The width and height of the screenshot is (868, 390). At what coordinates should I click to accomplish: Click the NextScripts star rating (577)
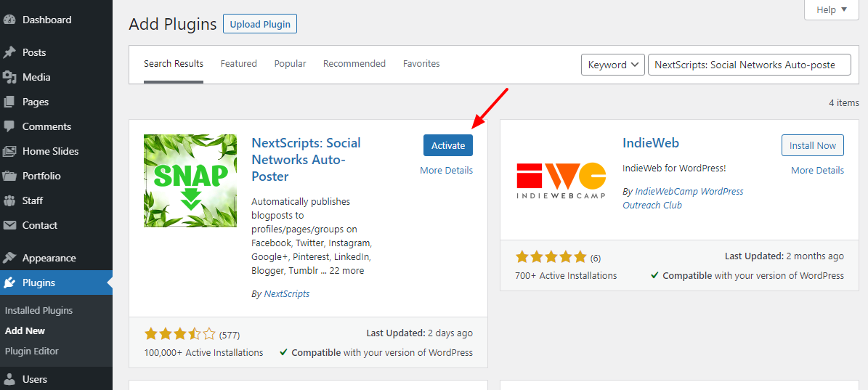coord(192,334)
